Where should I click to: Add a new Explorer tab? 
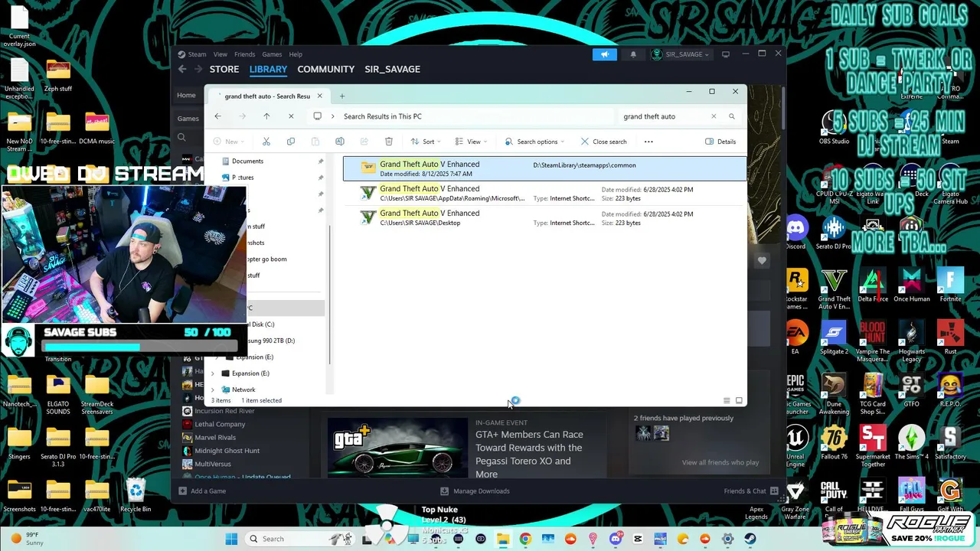tap(342, 96)
